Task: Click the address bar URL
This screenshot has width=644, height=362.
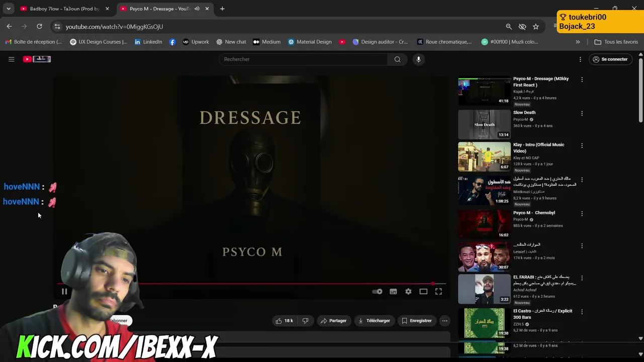Action: (x=114, y=27)
